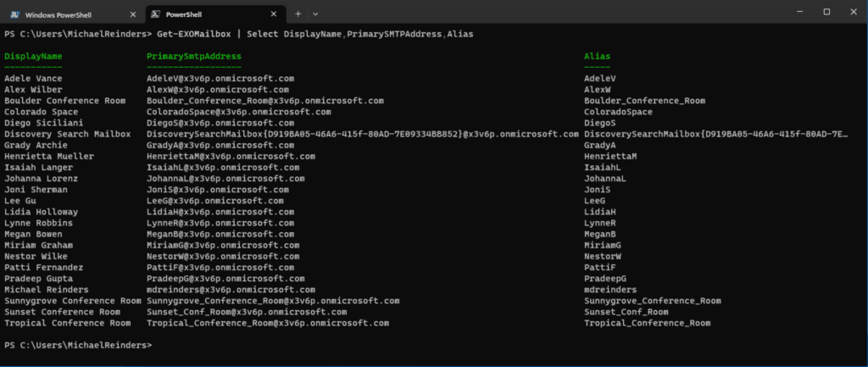
Task: Click AdeleV alias value
Action: pyautogui.click(x=600, y=79)
